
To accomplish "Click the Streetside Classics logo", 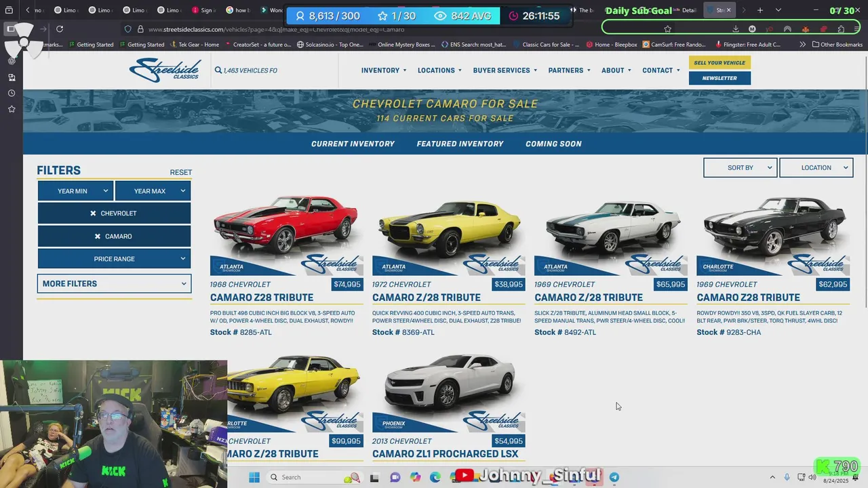I will [x=165, y=70].
